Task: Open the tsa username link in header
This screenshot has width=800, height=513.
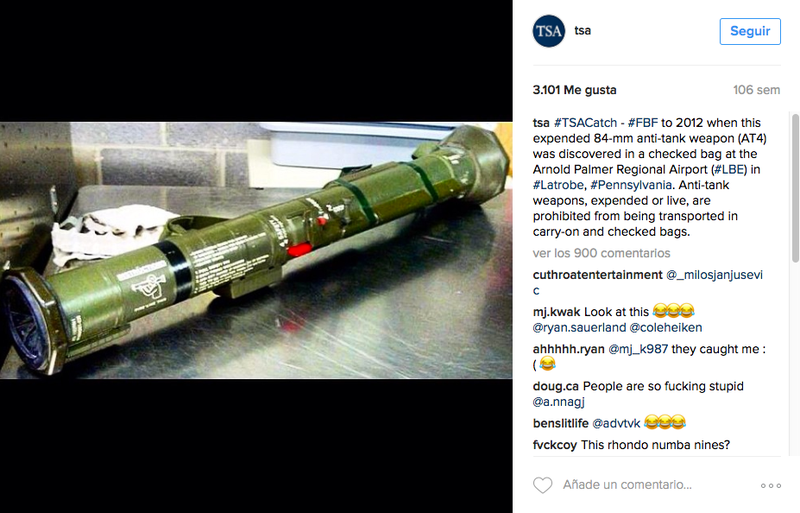Action: [x=582, y=31]
